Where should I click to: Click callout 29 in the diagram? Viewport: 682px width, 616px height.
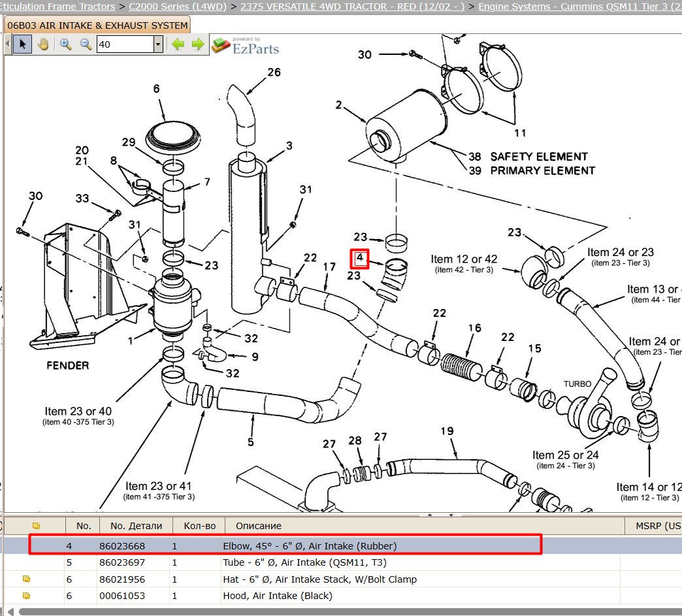point(129,142)
